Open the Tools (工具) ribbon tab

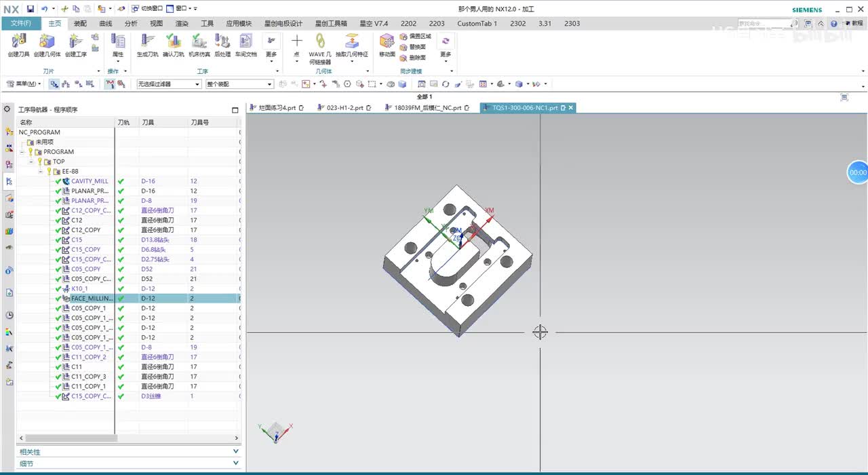click(207, 23)
